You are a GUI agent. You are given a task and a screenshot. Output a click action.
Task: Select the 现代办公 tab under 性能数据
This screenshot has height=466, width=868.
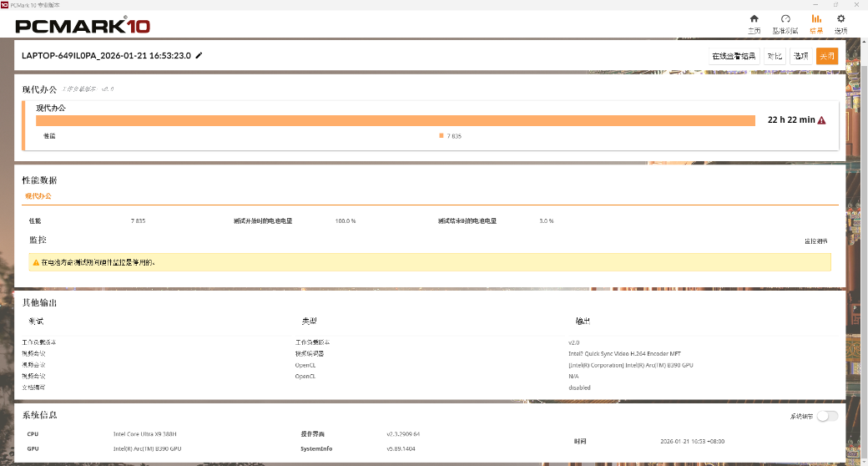38,196
